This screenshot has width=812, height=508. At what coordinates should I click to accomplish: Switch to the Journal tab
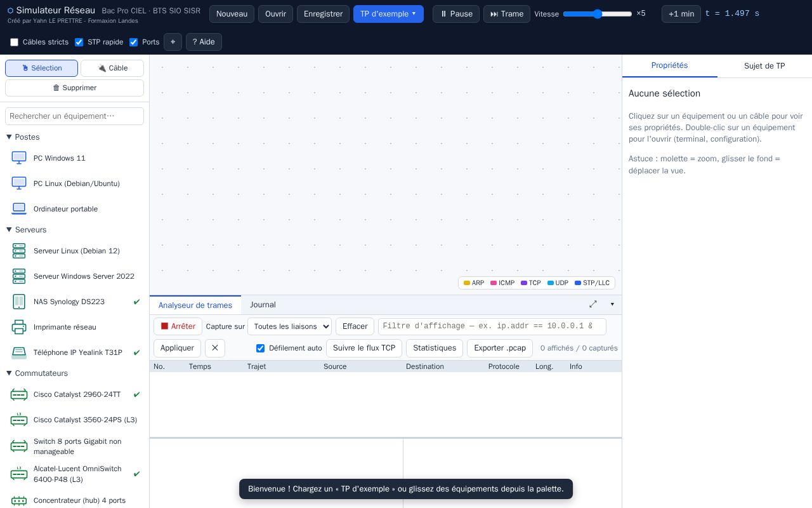pos(263,305)
